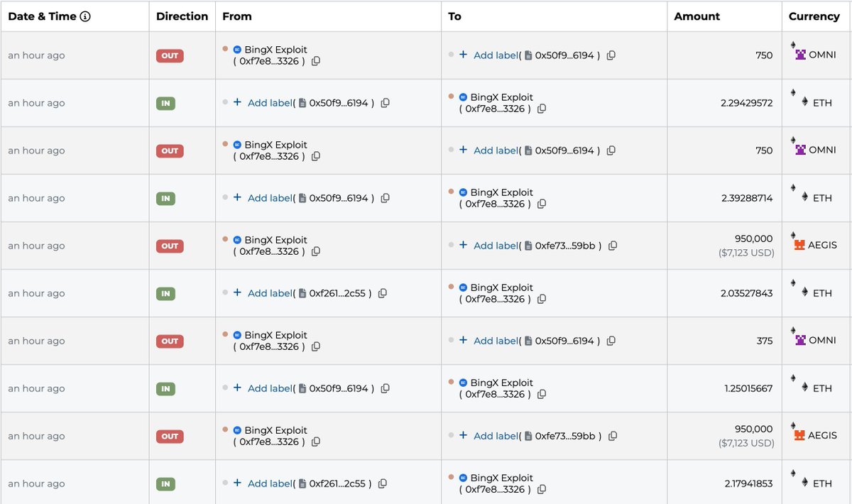Open Add label in the 2.39288714 ETH row
The width and height of the screenshot is (852, 504).
click(270, 198)
